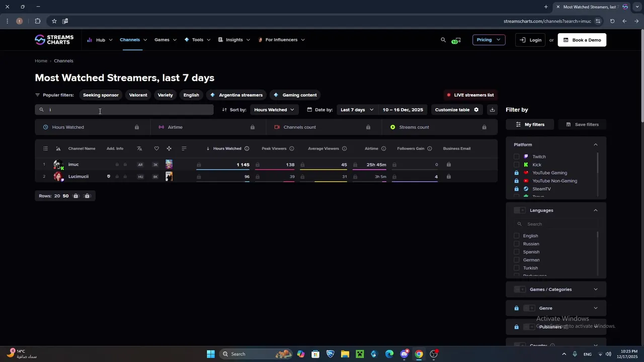Click game thumbnail in imuc row
This screenshot has height=362, width=644.
(169, 164)
